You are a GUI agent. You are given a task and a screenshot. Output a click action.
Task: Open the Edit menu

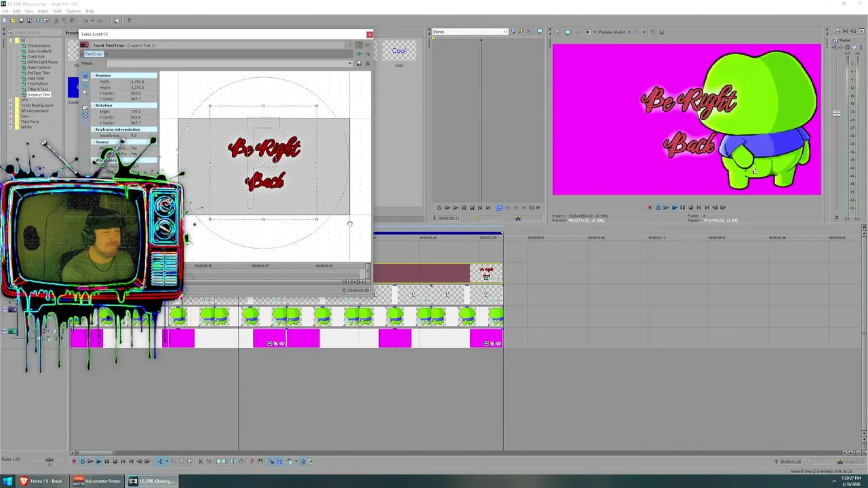pos(16,11)
